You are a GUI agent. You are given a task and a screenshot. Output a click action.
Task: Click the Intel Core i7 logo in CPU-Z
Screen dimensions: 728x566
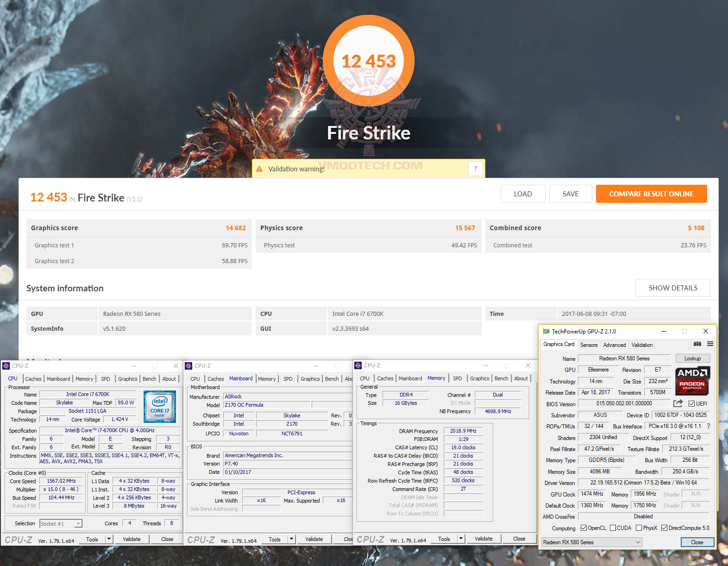pos(160,407)
